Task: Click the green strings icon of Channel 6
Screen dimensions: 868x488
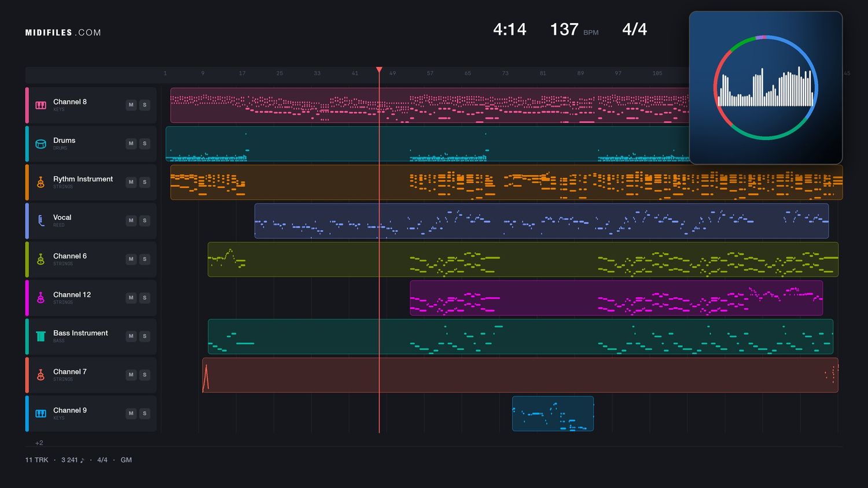Action: pyautogui.click(x=41, y=260)
